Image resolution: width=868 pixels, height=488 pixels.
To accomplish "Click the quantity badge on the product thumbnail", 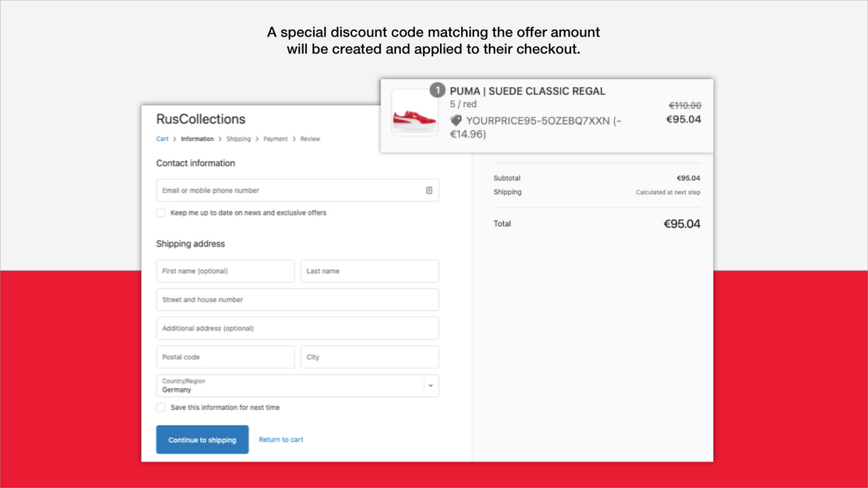I will point(437,89).
